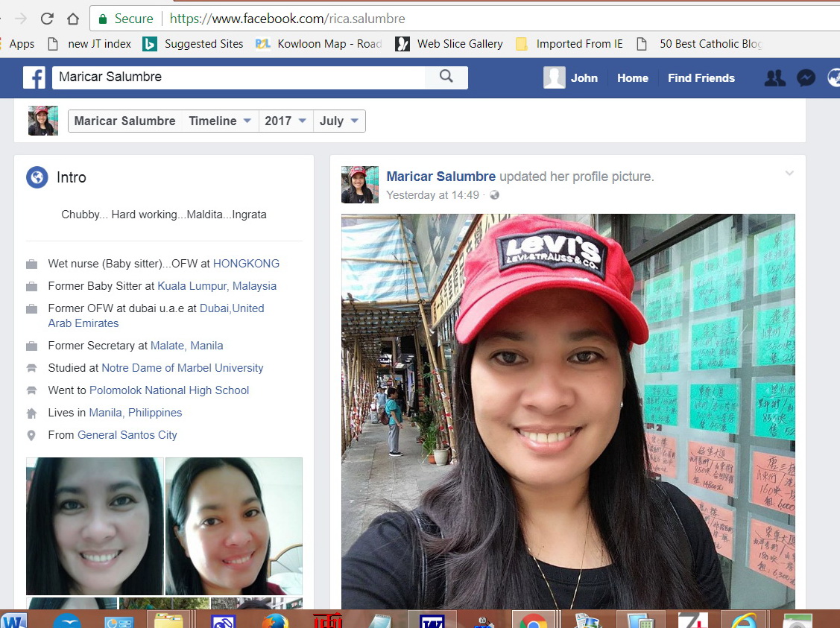Click the browser home button
The image size is (840, 628).
(72, 19)
